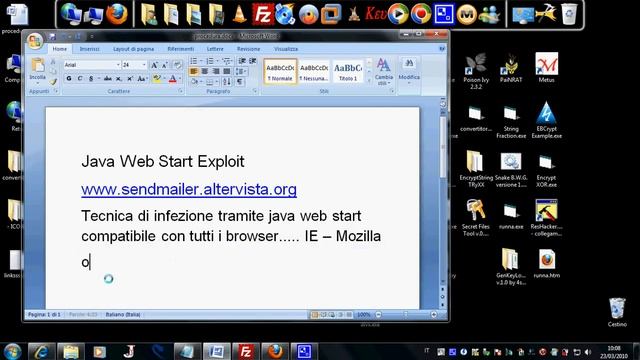Click the clear formatting icon
640x360 pixels.
[x=177, y=65]
